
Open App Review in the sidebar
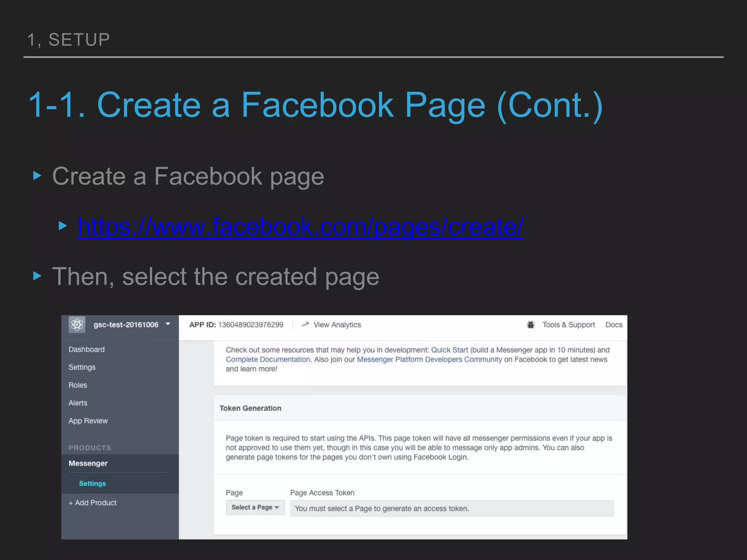88,421
